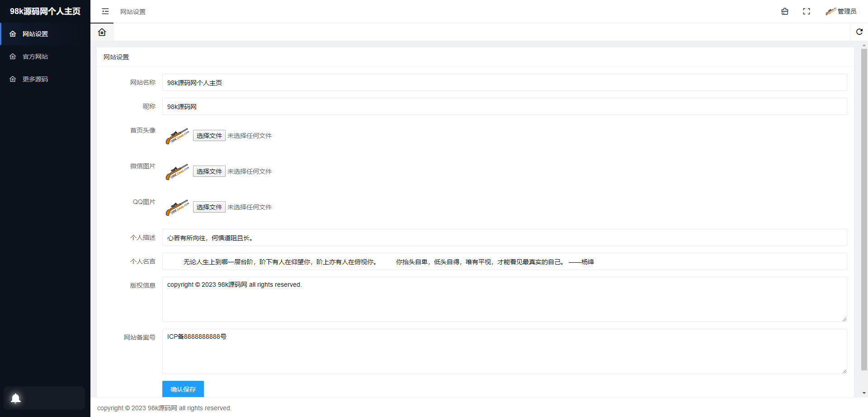The height and width of the screenshot is (417, 868).
Task: Refresh the page with the reload icon
Action: pyautogui.click(x=859, y=32)
